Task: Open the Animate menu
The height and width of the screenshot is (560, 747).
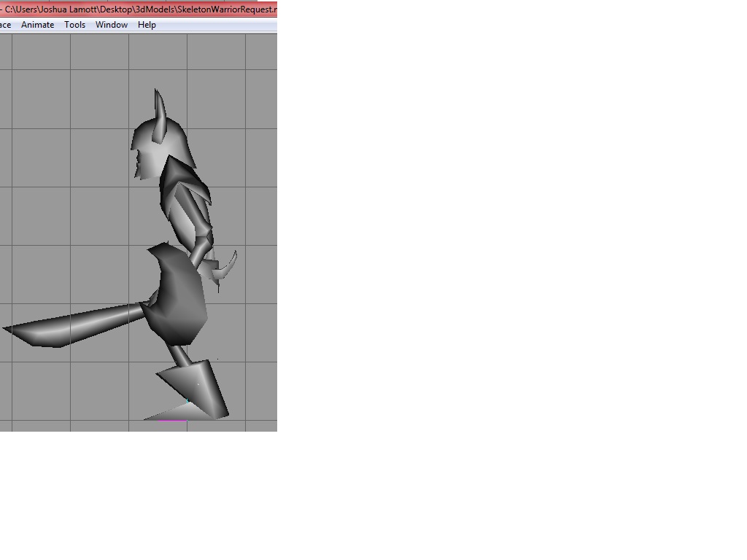Action: click(37, 25)
